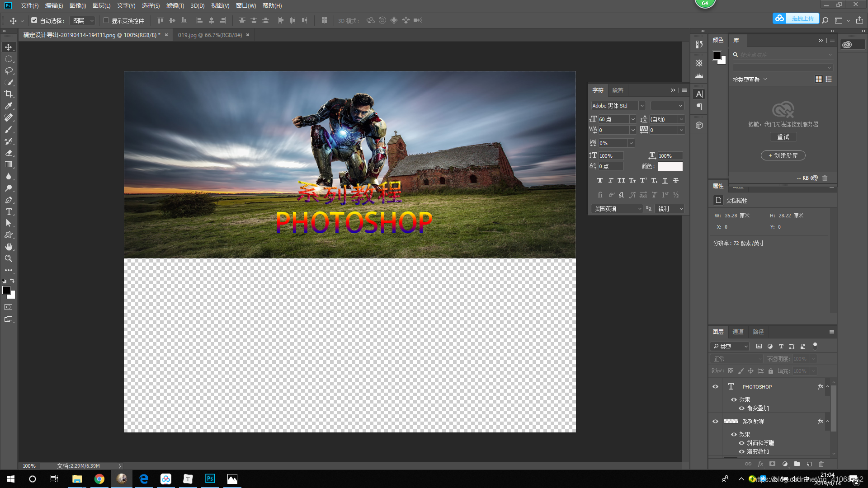Select the Zoom tool
This screenshot has height=488, width=868.
tap(9, 258)
